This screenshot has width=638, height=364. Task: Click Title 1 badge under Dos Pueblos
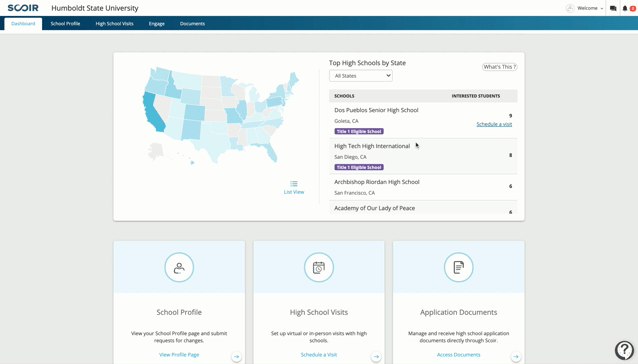point(359,131)
